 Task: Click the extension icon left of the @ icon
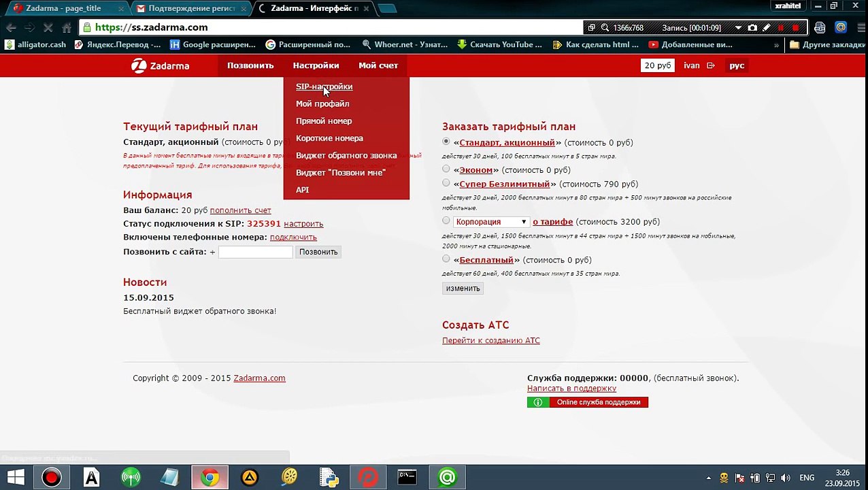coord(820,28)
